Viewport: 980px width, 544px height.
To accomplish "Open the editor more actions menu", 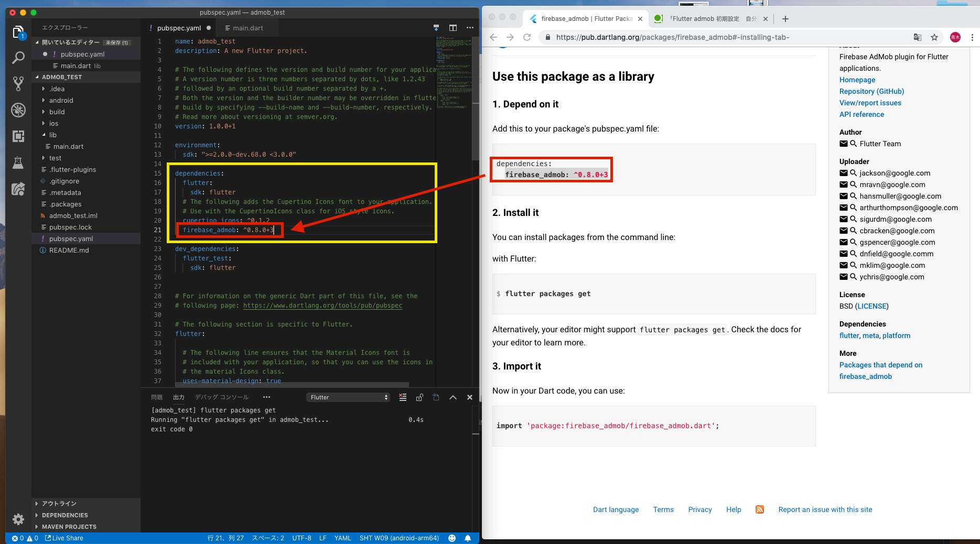I will [470, 28].
